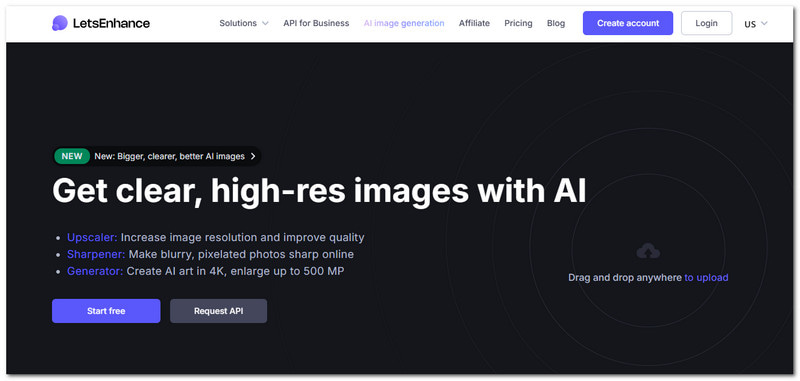Click the Request API button
The height and width of the screenshot is (381, 800).
click(218, 311)
